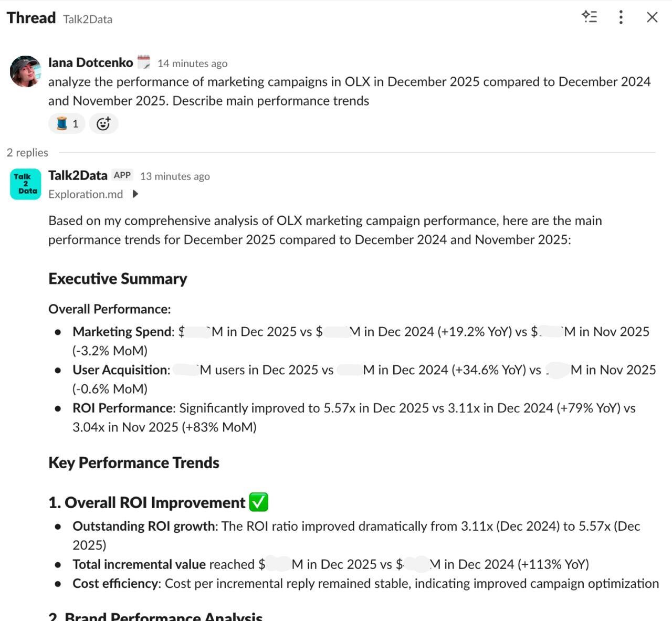The width and height of the screenshot is (672, 621).
Task: Click the '13 minutes ago' timestamp
Action: click(x=175, y=176)
